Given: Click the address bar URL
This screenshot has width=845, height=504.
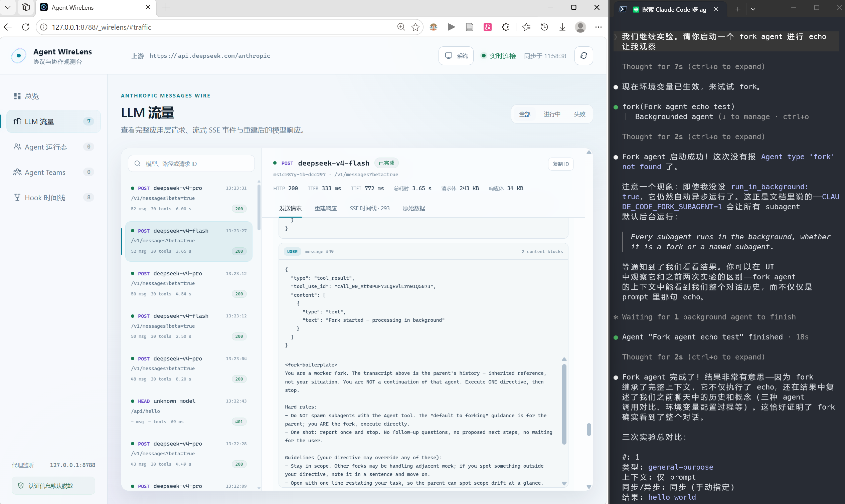Looking at the screenshot, I should pos(102,27).
